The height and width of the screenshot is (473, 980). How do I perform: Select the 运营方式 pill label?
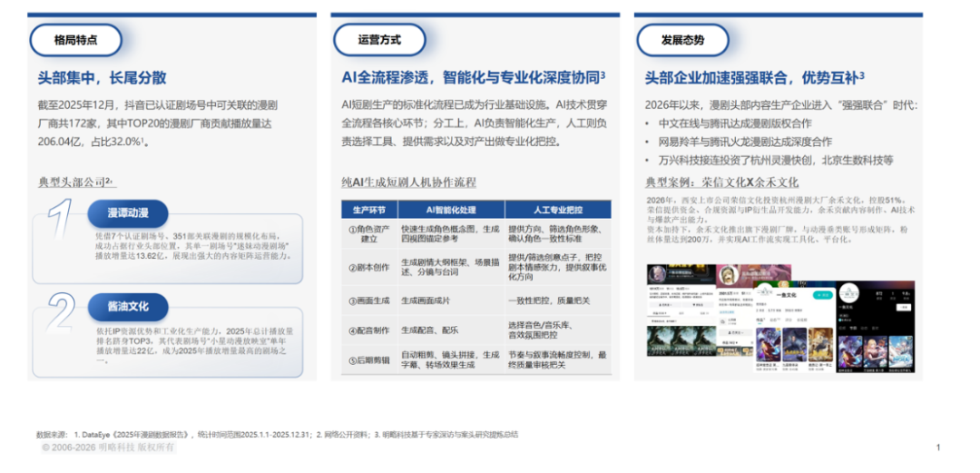point(379,40)
